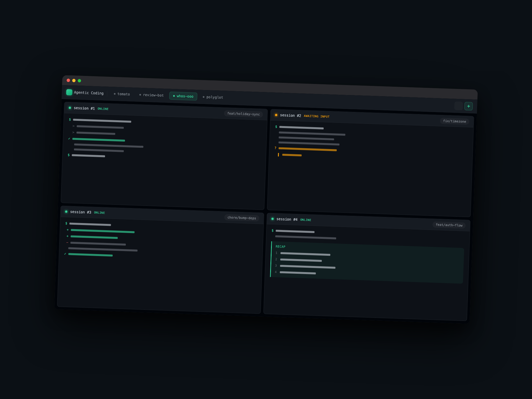Click the ONLINE label of session #3
Image resolution: width=532 pixels, height=399 pixels.
point(99,213)
